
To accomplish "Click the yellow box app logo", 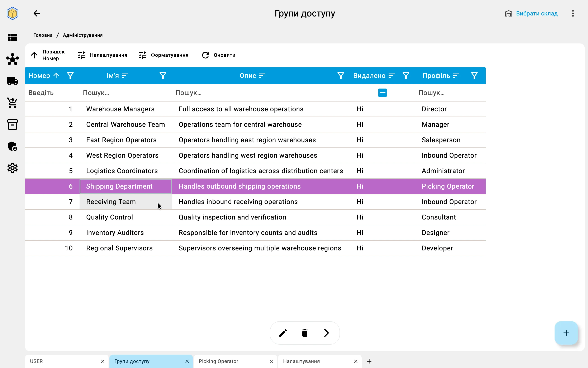I will coord(12,13).
